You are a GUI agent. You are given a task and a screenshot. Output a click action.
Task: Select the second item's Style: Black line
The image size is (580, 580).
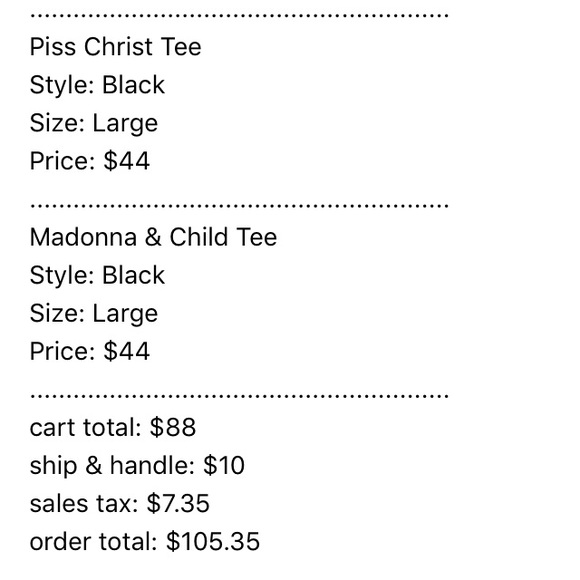[97, 275]
